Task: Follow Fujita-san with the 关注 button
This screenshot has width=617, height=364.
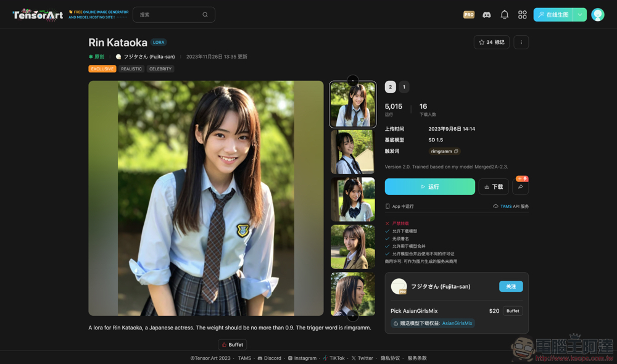Action: (510, 286)
